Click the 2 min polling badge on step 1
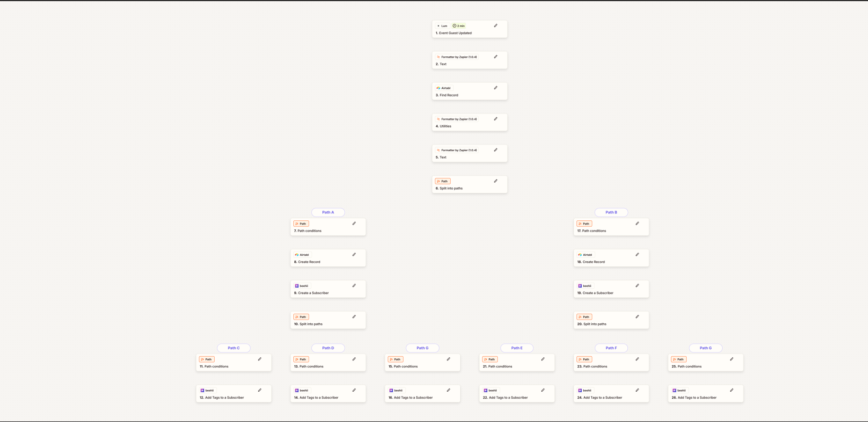This screenshot has height=422, width=868. tap(459, 26)
